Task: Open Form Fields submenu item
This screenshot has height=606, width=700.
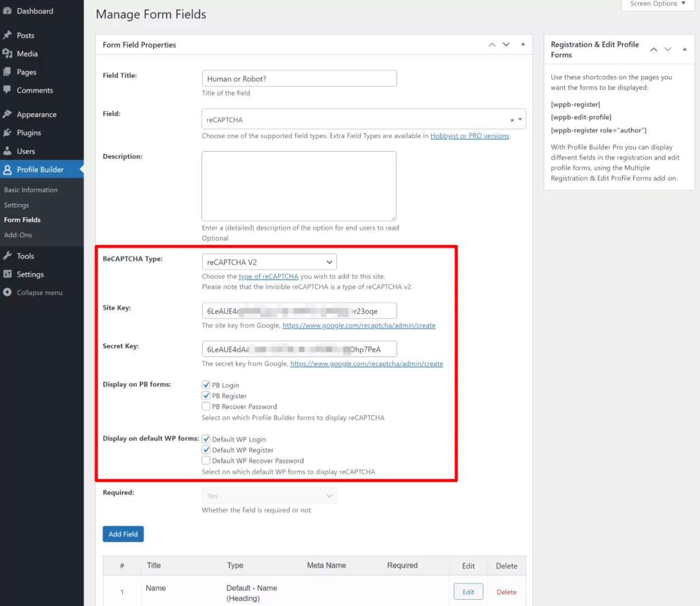Action: 22,220
